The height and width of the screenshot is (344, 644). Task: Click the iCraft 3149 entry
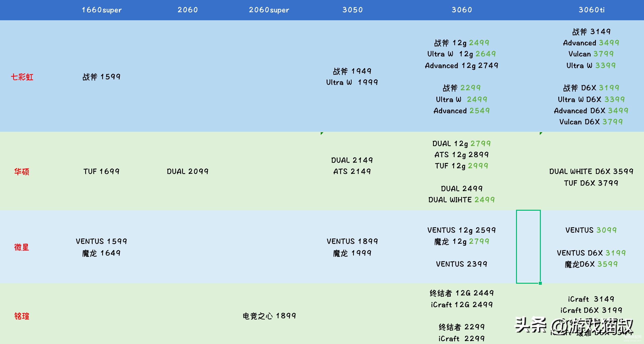pyautogui.click(x=591, y=299)
